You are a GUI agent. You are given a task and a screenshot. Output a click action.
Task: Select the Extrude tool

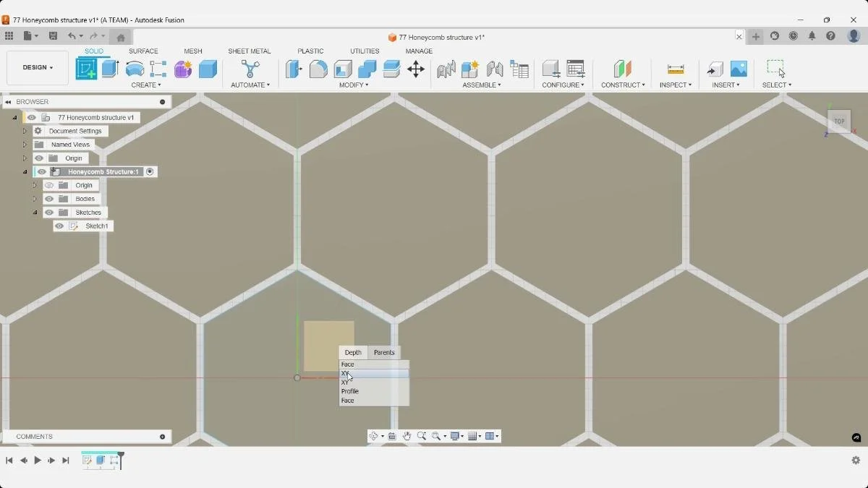point(110,69)
